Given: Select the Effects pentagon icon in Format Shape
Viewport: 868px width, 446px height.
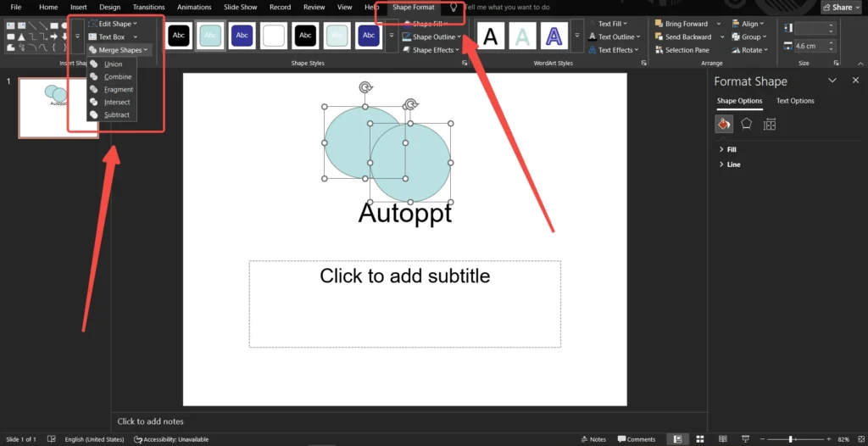Looking at the screenshot, I should tap(746, 124).
